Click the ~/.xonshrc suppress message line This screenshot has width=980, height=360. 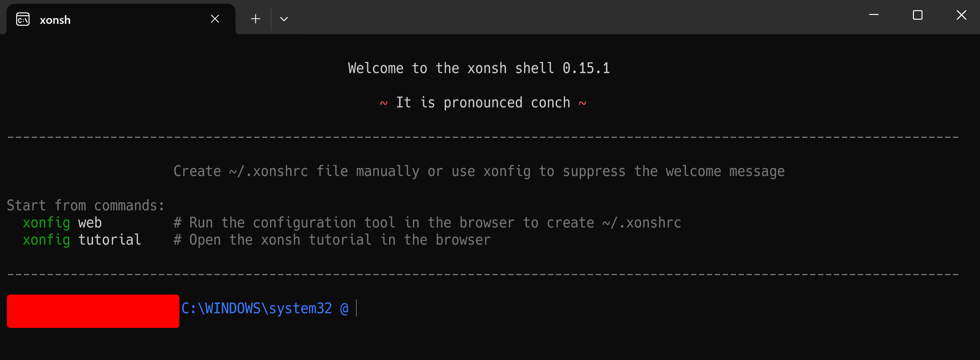pyautogui.click(x=479, y=171)
